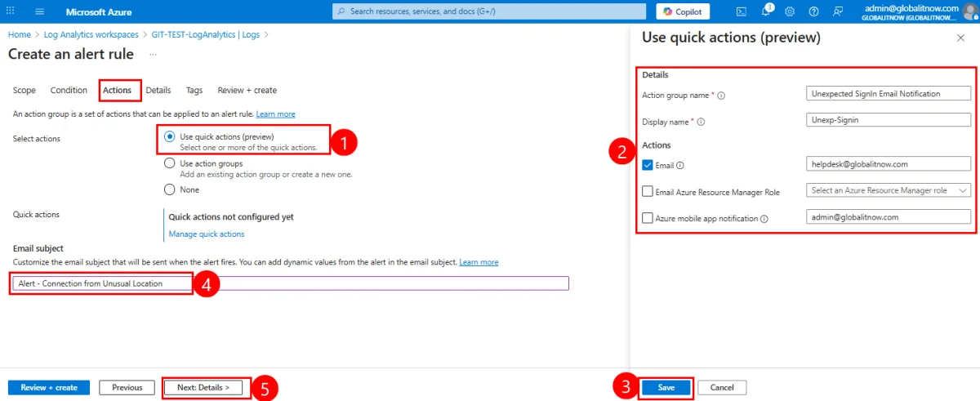Launch Copilot from the header
The height and width of the screenshot is (401, 980).
tap(683, 11)
